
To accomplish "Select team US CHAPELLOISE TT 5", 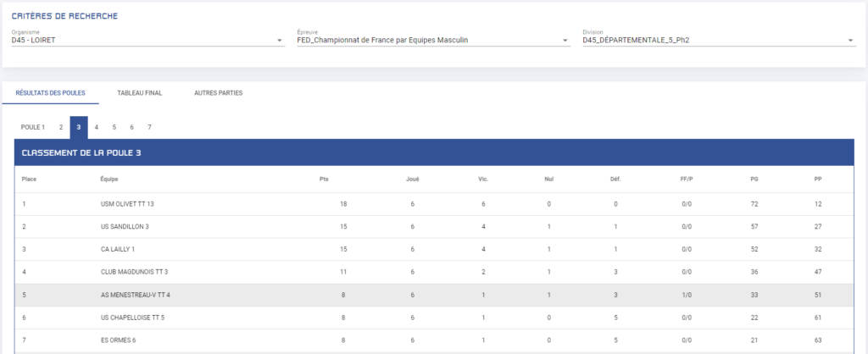I will click(132, 318).
